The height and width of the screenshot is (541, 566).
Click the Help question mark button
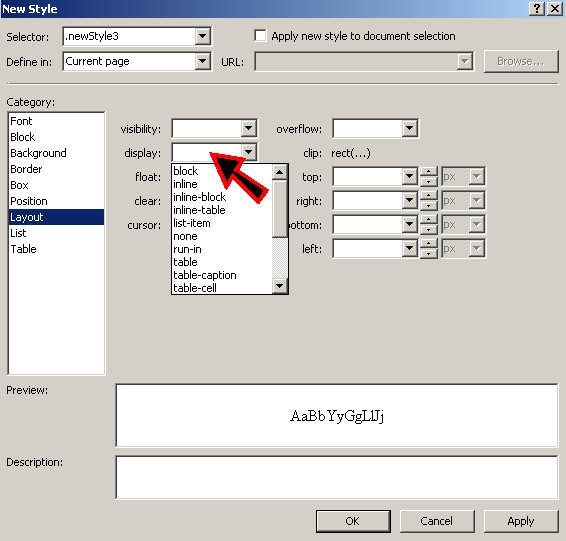[537, 9]
